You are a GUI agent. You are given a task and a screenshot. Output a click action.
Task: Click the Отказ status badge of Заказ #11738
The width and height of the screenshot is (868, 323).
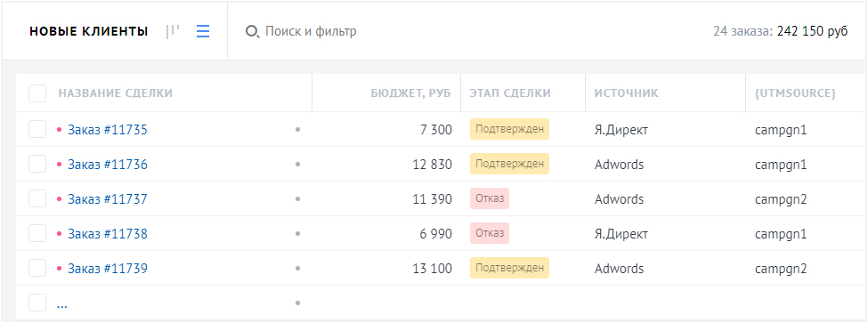[490, 233]
